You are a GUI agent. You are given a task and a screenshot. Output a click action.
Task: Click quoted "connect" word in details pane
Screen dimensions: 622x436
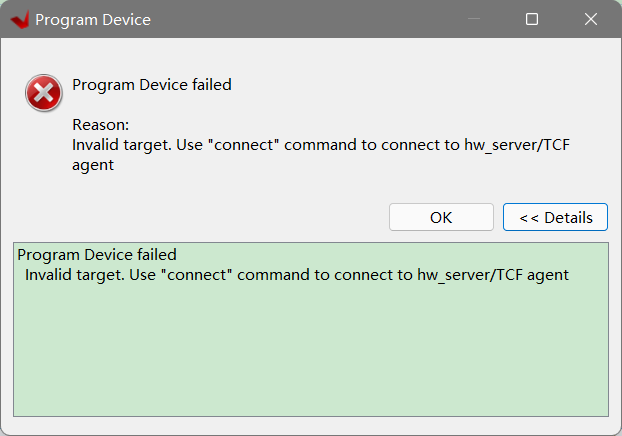click(197, 275)
